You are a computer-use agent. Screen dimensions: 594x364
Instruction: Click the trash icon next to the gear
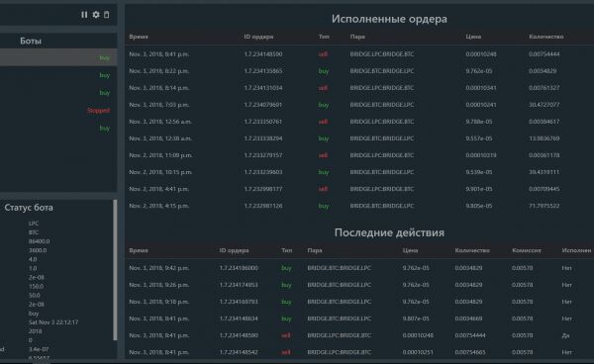click(107, 15)
